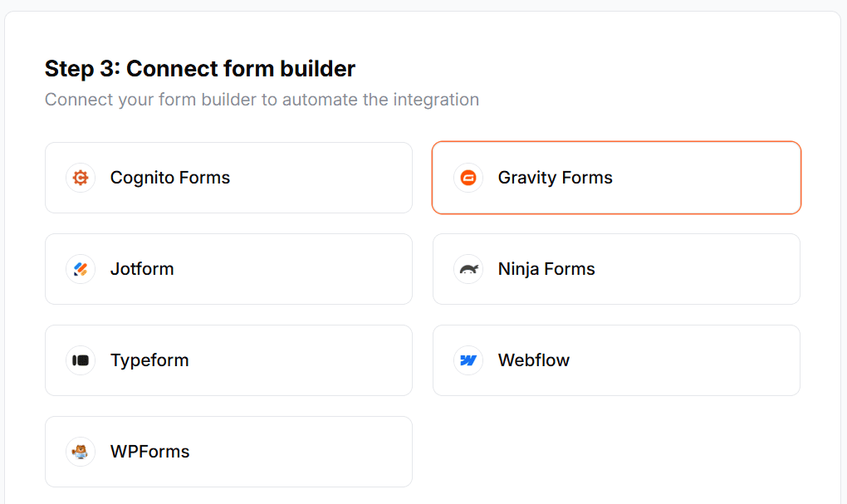
Task: Deselect the highlighted Gravity Forms card
Action: [x=616, y=177]
